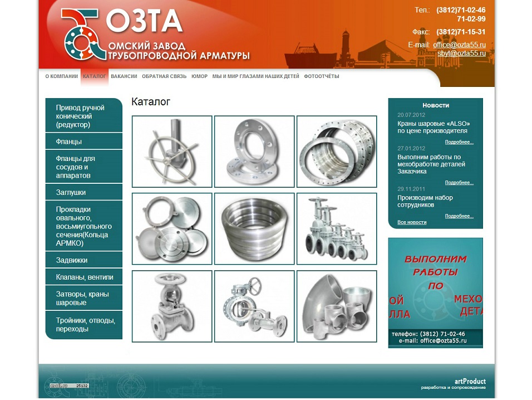This screenshot has width=532, height=400.
Task: Select the Заглушки sidebar category
Action: (x=84, y=192)
